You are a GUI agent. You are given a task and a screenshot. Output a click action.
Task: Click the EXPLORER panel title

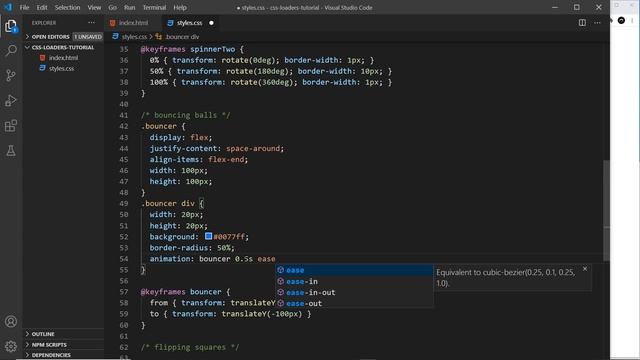pos(44,23)
